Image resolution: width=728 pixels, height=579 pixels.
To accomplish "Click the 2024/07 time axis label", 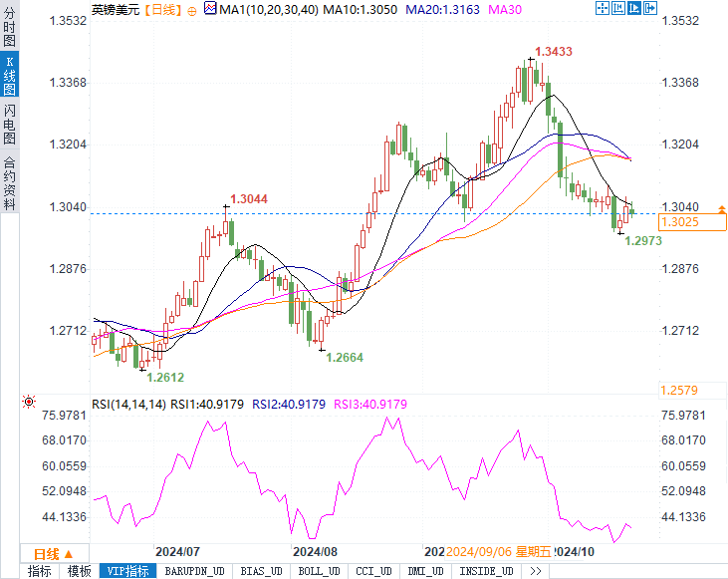I will click(177, 552).
